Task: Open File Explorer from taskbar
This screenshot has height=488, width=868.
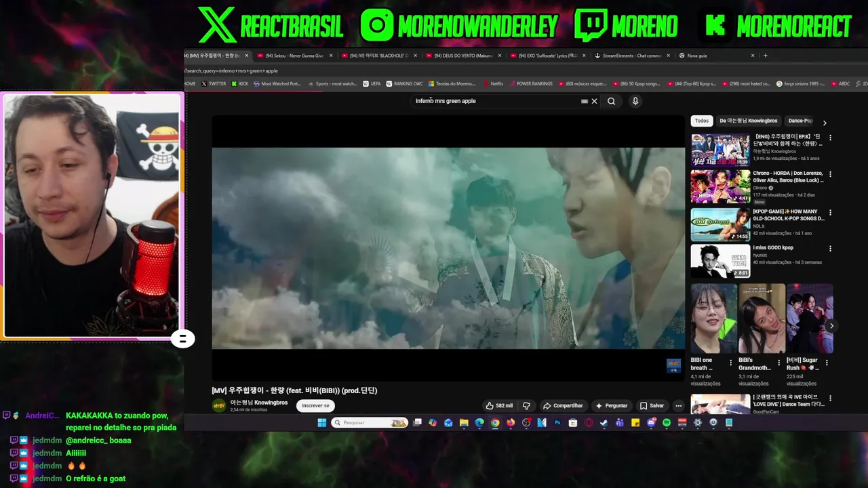Action: [x=464, y=422]
